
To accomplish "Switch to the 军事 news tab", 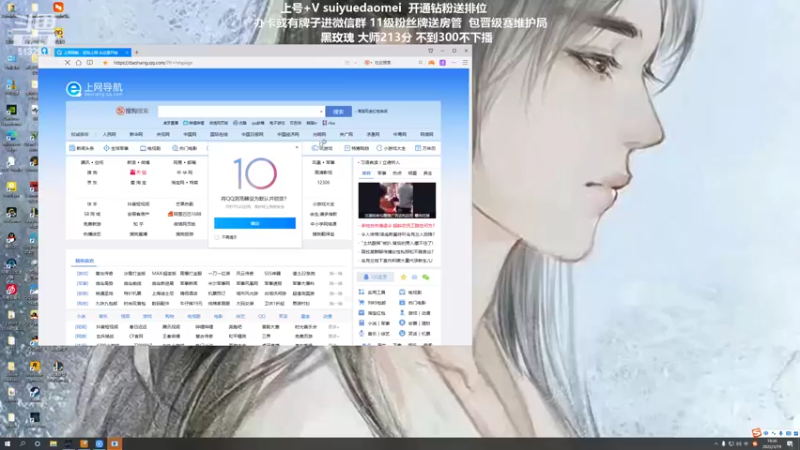I will tap(382, 173).
